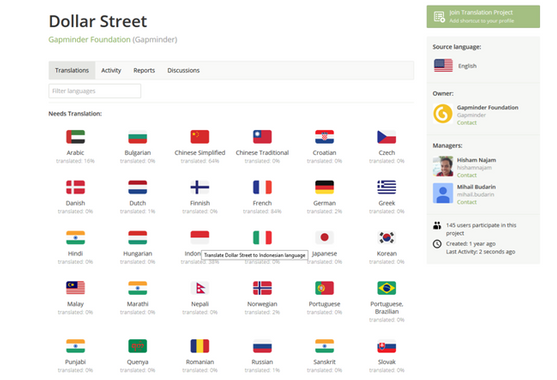Open the Russian flag icon
Image resolution: width=557 pixels, height=380 pixels.
pos(262,346)
